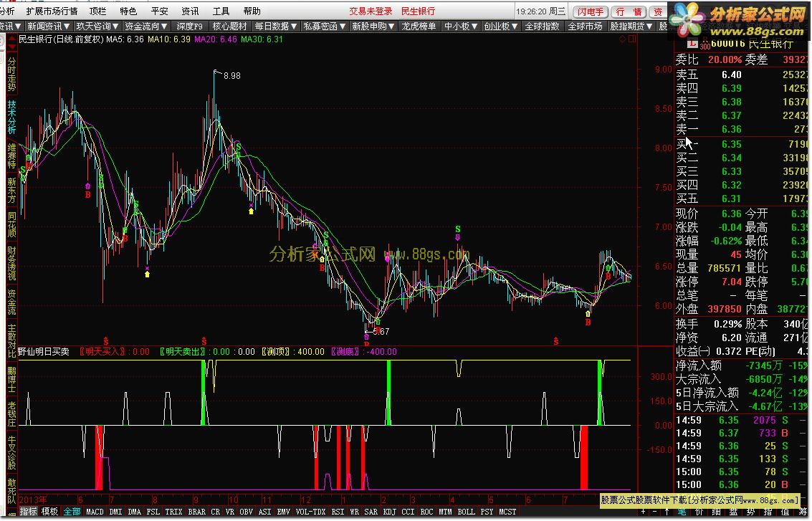Select the KDJ indicator
Viewport: 812px width, 521px height.
[389, 512]
